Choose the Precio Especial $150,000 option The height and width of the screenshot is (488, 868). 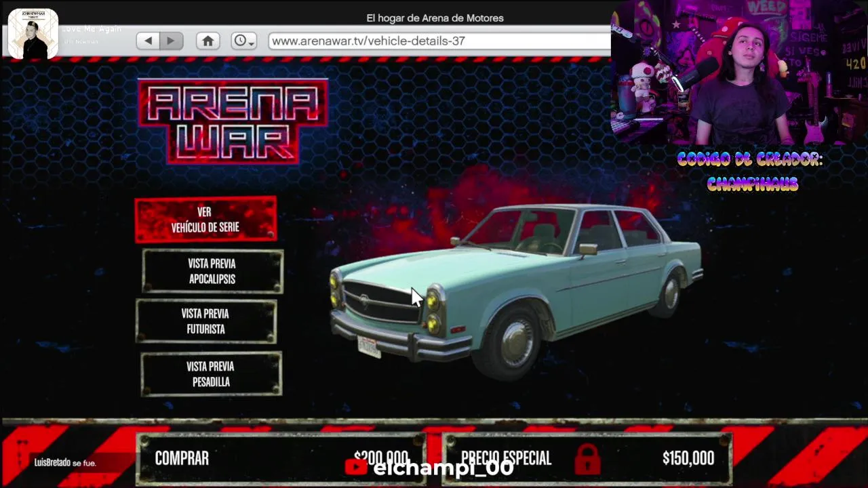tap(587, 459)
